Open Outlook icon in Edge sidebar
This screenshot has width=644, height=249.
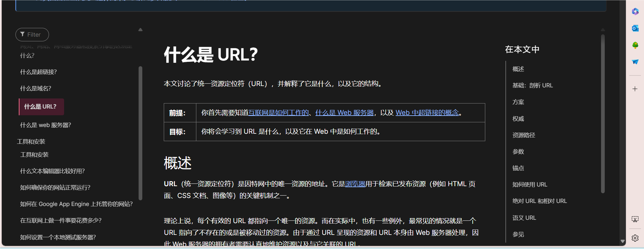635,28
